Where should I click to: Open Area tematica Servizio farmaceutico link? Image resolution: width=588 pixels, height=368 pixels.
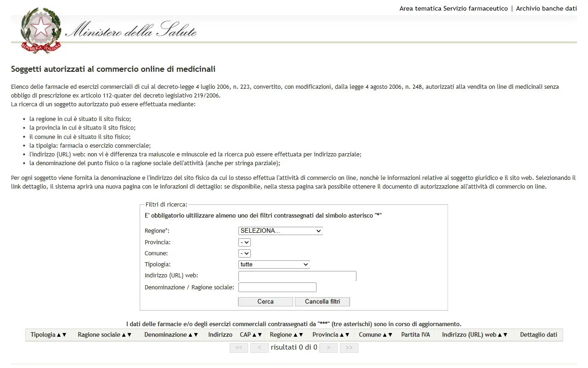point(453,9)
